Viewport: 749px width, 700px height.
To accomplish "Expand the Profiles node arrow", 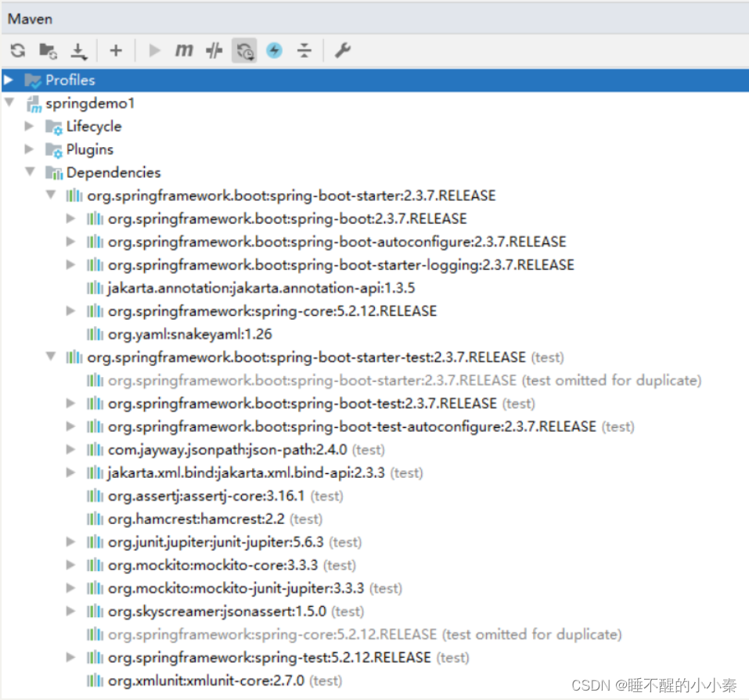I will (x=9, y=80).
